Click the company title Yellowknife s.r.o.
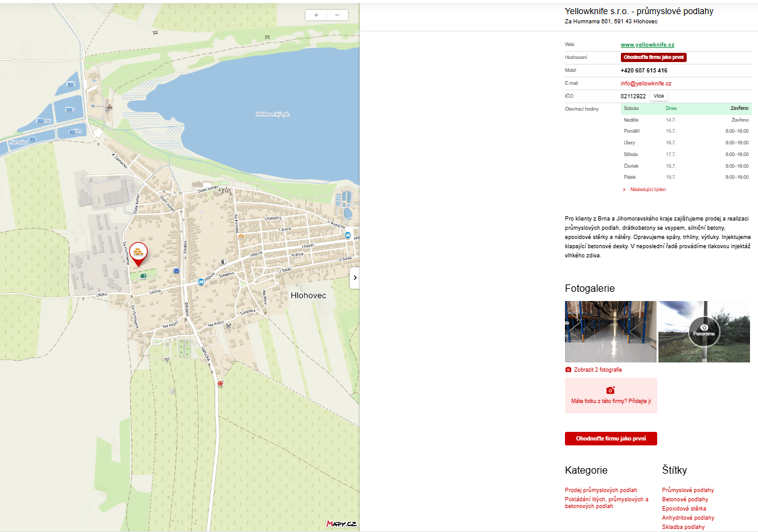This screenshot has height=532, width=758. pyautogui.click(x=639, y=11)
